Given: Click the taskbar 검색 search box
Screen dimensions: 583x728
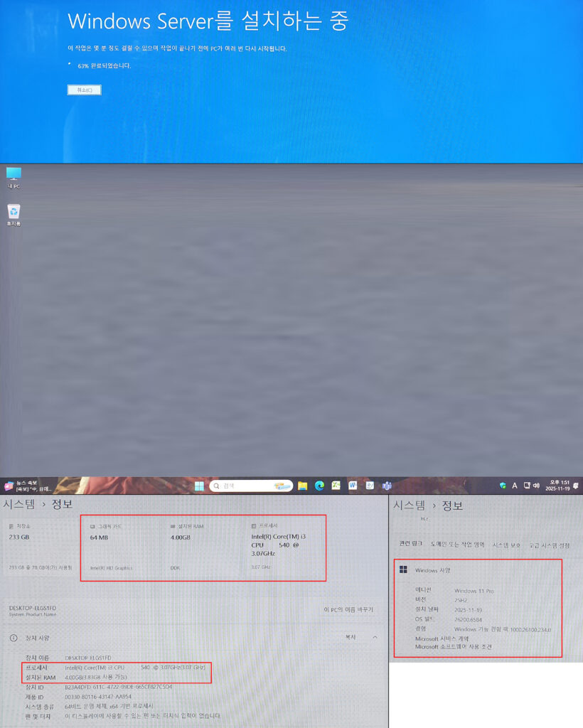Looking at the screenshot, I should (x=251, y=486).
